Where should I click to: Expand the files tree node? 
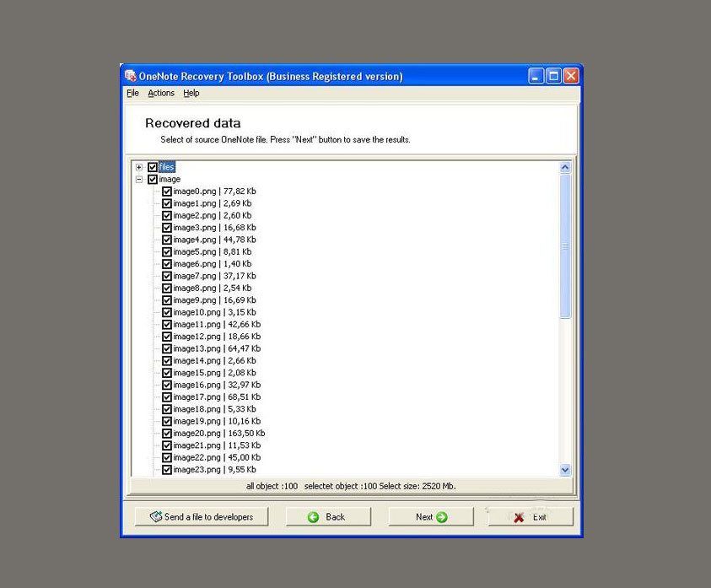[x=139, y=167]
